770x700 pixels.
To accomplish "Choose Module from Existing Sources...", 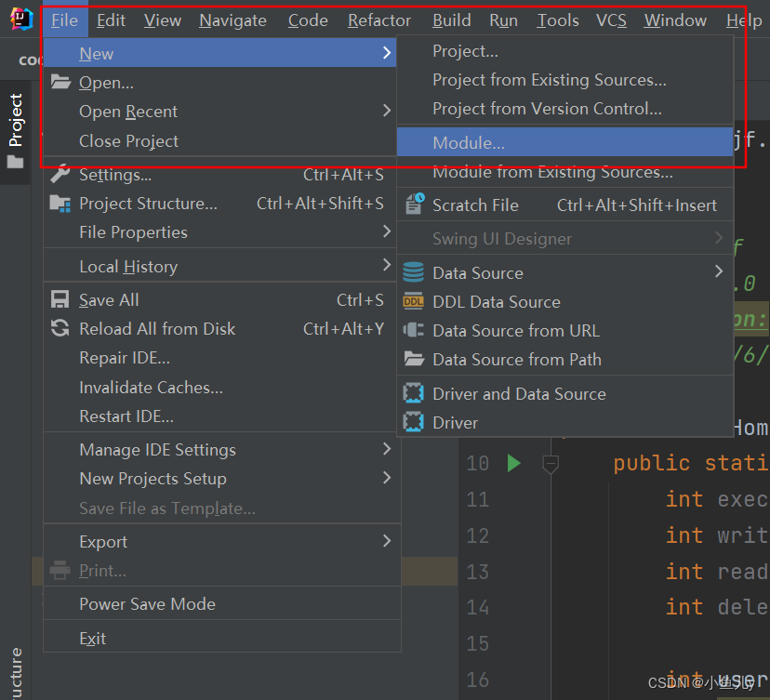I will pyautogui.click(x=564, y=172).
